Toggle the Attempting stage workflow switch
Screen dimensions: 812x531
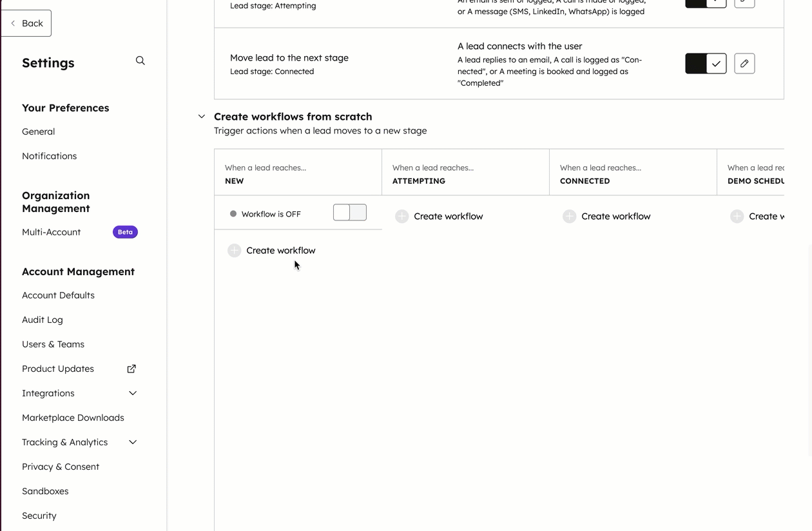pyautogui.click(x=706, y=3)
